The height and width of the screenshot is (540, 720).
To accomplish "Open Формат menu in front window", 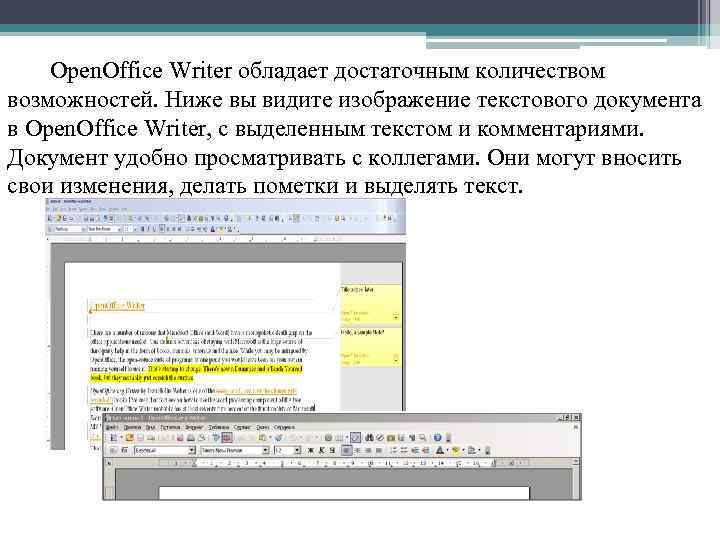I will tap(194, 427).
